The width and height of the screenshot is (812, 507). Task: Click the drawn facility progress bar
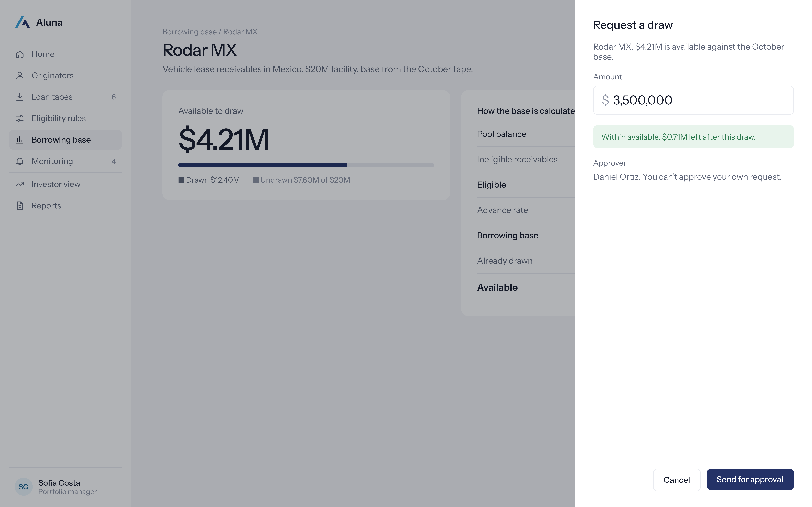(x=306, y=165)
